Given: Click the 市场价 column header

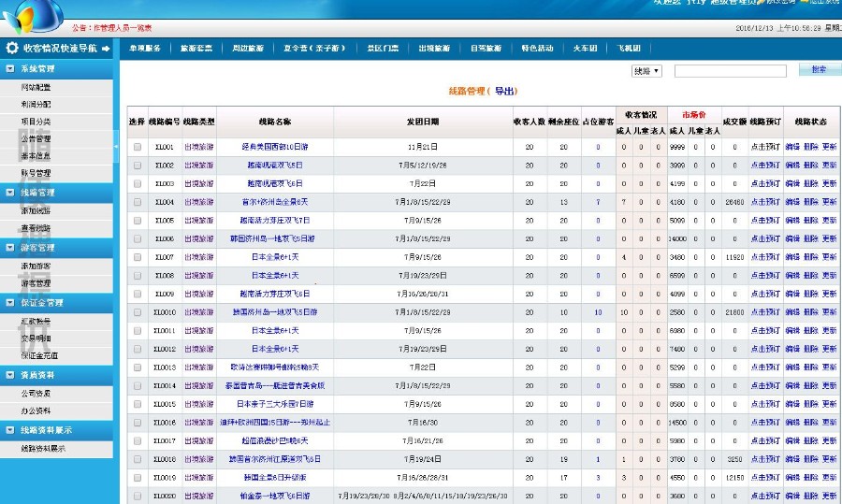Looking at the screenshot, I should (694, 115).
